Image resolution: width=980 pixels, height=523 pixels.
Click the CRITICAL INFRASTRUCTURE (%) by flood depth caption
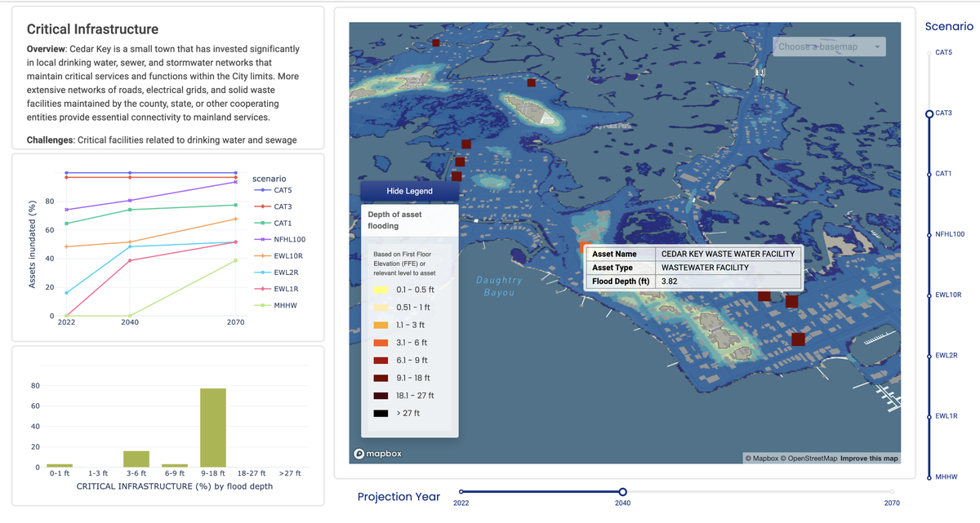pyautogui.click(x=175, y=486)
